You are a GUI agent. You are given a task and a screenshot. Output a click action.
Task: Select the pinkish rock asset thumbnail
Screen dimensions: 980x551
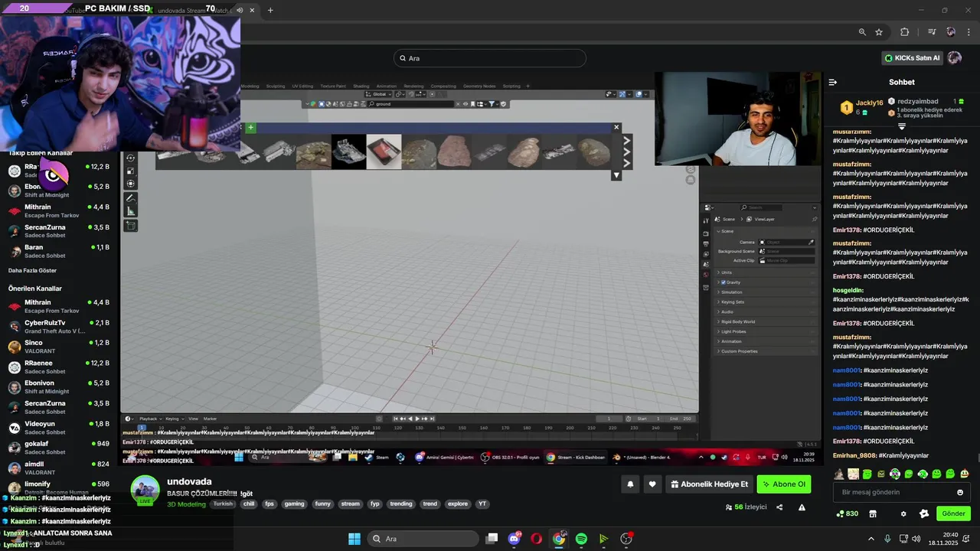point(454,152)
